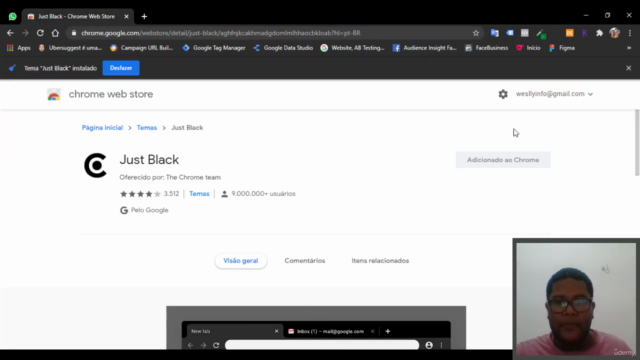
Task: Click the Pelo Google badge
Action: pyautogui.click(x=144, y=210)
